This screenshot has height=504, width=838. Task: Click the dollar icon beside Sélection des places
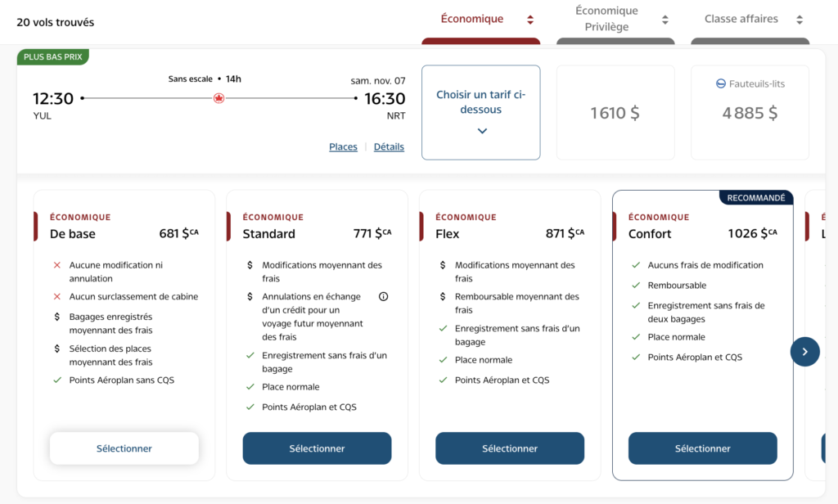point(57,349)
